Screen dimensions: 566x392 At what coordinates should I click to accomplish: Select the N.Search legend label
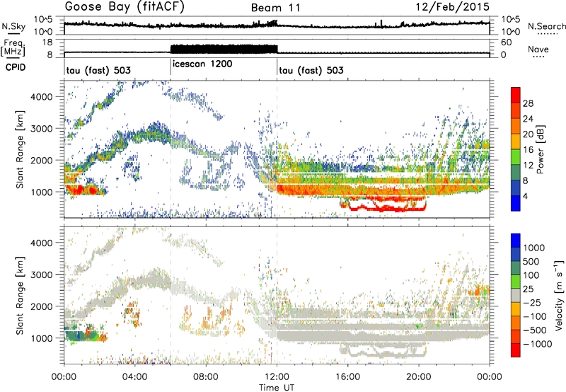tap(546, 26)
